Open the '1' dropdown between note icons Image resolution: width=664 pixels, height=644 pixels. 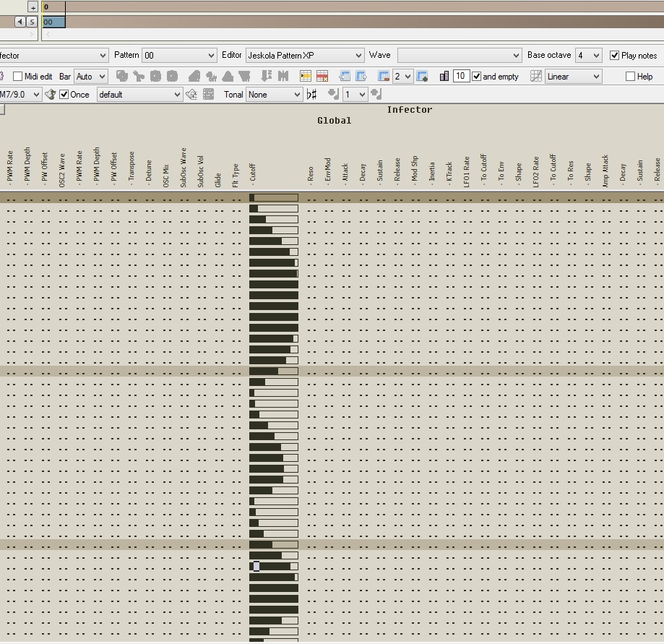[355, 95]
